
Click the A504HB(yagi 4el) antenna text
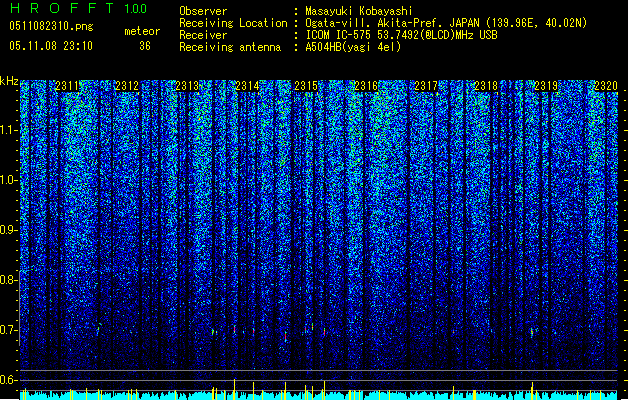353,47
